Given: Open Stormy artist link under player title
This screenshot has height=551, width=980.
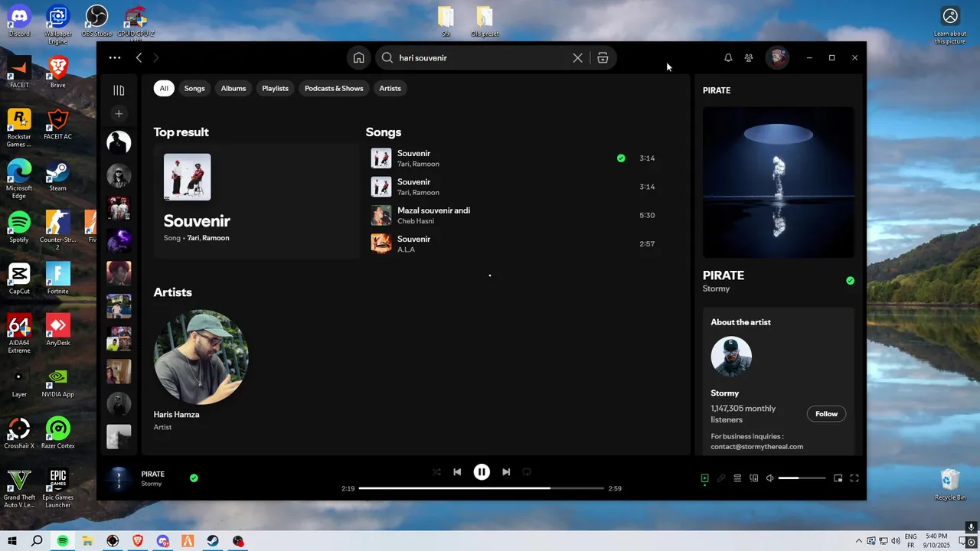Looking at the screenshot, I should (x=152, y=484).
